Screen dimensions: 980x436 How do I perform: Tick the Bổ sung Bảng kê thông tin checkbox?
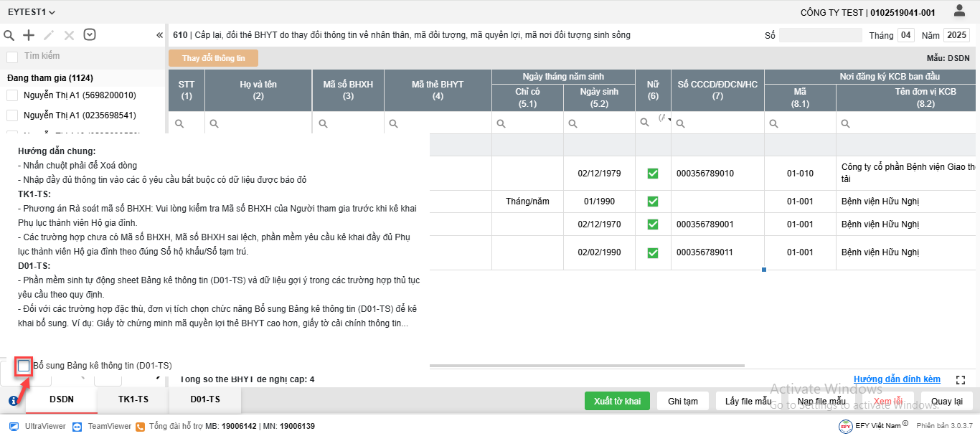(24, 366)
